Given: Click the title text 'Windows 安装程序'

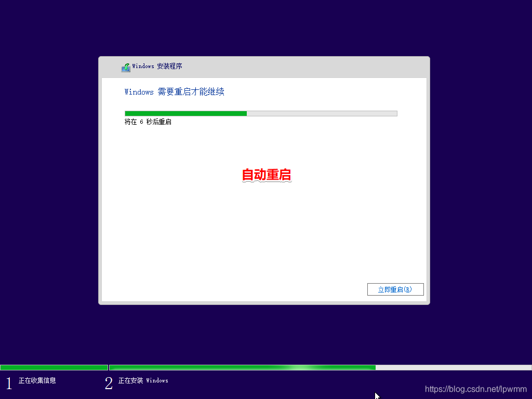Looking at the screenshot, I should click(x=157, y=66).
